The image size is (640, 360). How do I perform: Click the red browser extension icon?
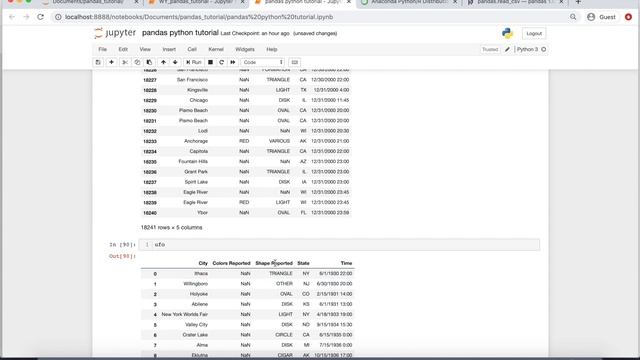[x=628, y=17]
